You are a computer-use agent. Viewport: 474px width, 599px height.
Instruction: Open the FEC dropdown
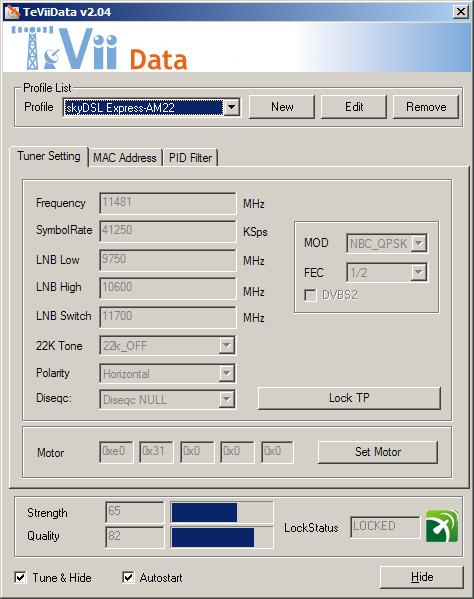(x=419, y=273)
